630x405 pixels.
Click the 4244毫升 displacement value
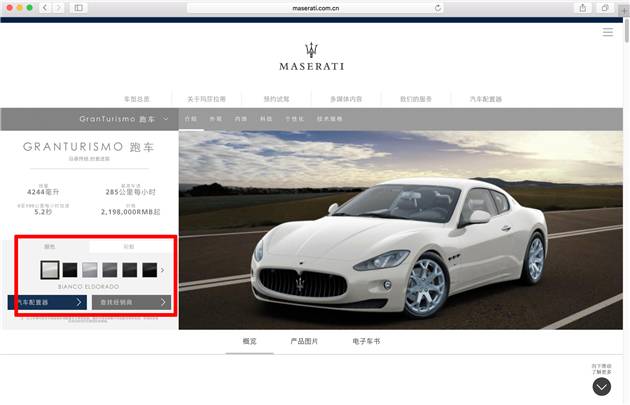point(43,192)
